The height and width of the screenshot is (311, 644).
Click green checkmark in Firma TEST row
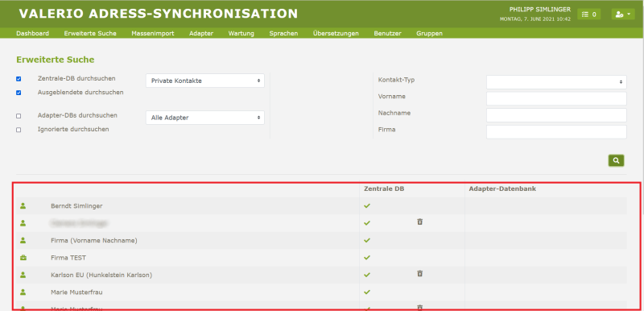[x=367, y=258]
